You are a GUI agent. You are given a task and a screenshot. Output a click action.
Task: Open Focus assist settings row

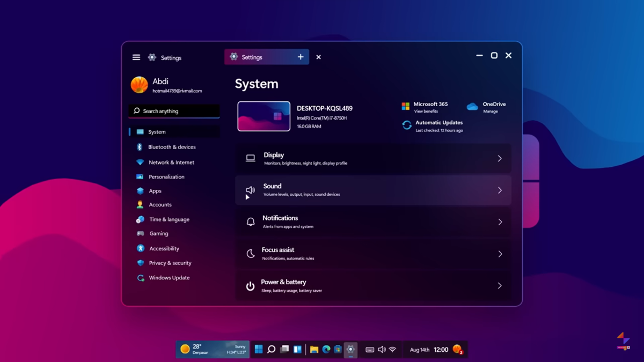373,254
